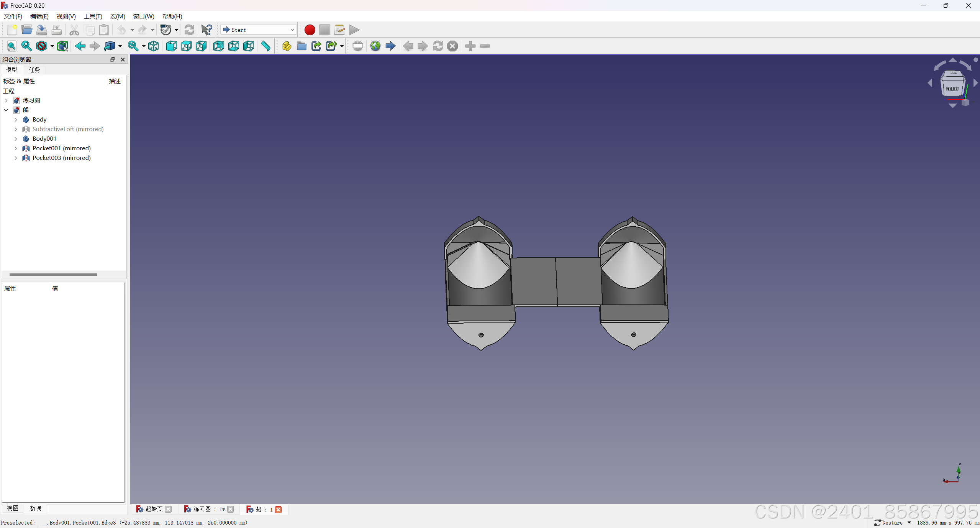Select the measure distance ruler tool
Viewport: 980px width, 528px height.
point(265,46)
